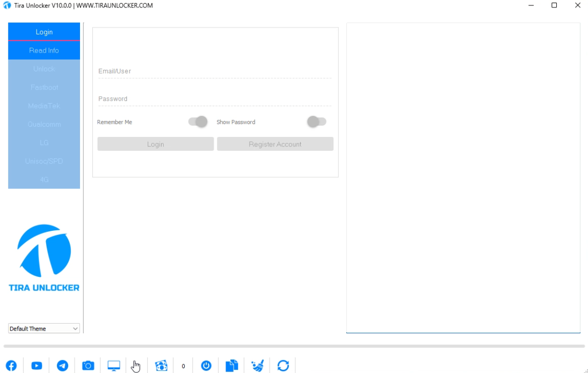This screenshot has height=373, width=588.
Task: Expand the Default Theme dropdown
Action: click(x=44, y=328)
